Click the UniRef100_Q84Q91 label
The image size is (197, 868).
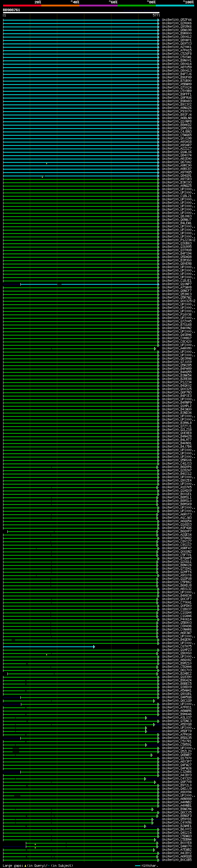click(177, 176)
